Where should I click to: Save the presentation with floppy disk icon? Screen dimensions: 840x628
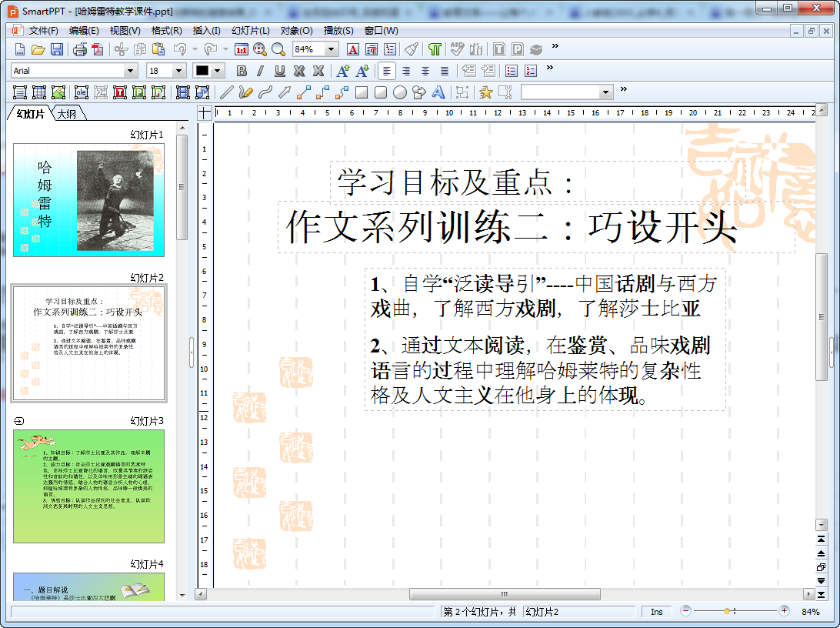coord(56,50)
